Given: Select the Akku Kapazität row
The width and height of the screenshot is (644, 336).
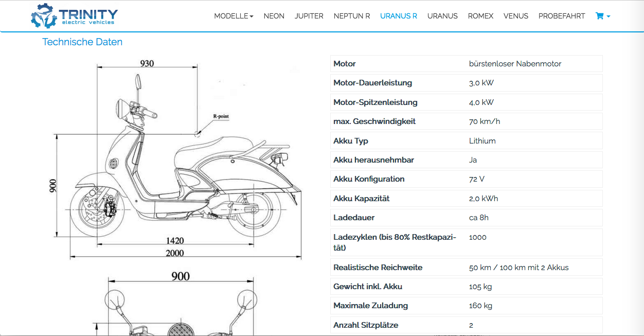Looking at the screenshot, I should [x=466, y=199].
